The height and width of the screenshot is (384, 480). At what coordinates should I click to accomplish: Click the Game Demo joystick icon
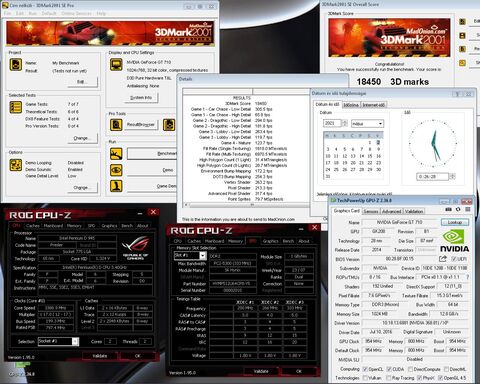[x=116, y=186]
